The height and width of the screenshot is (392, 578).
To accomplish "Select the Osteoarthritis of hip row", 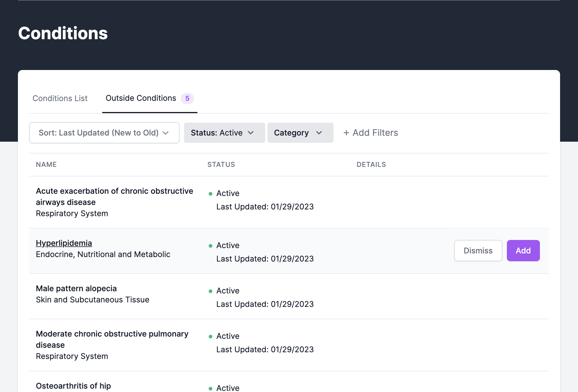I will (x=73, y=386).
